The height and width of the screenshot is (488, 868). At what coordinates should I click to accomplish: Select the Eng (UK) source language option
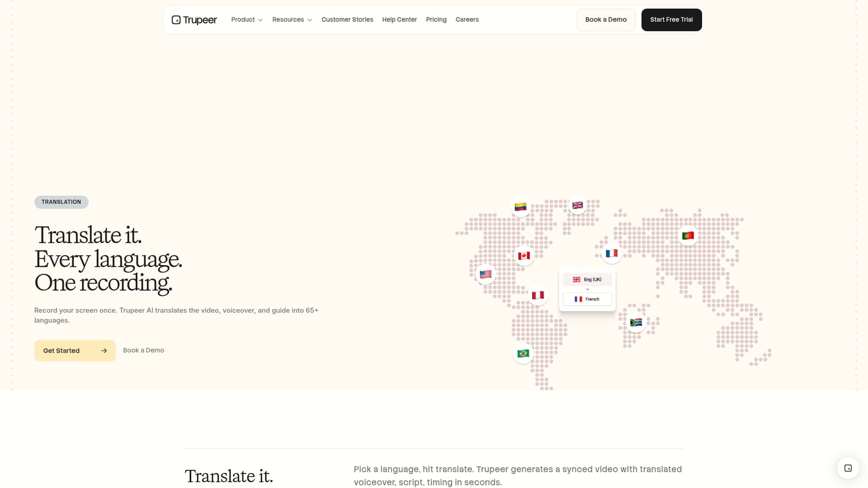tap(587, 280)
